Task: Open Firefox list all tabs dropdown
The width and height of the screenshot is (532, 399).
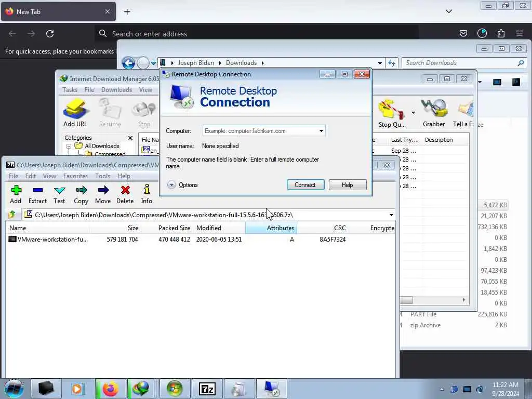Action: (448, 11)
